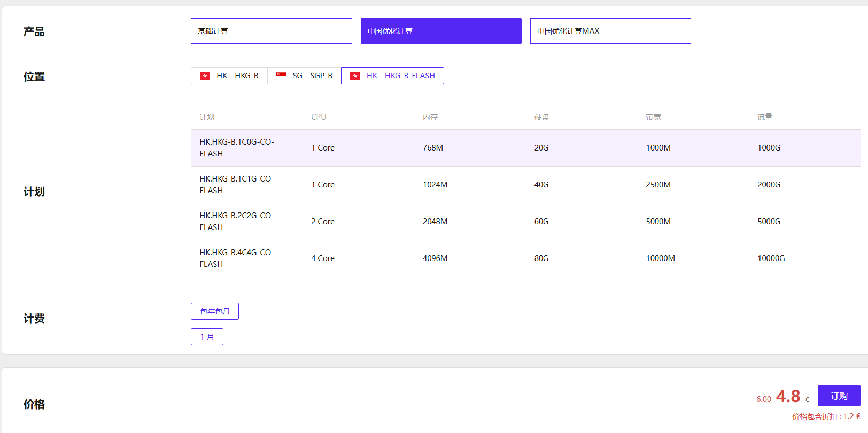
Task: Click the 价格包含折扣 discount note
Action: [x=826, y=416]
